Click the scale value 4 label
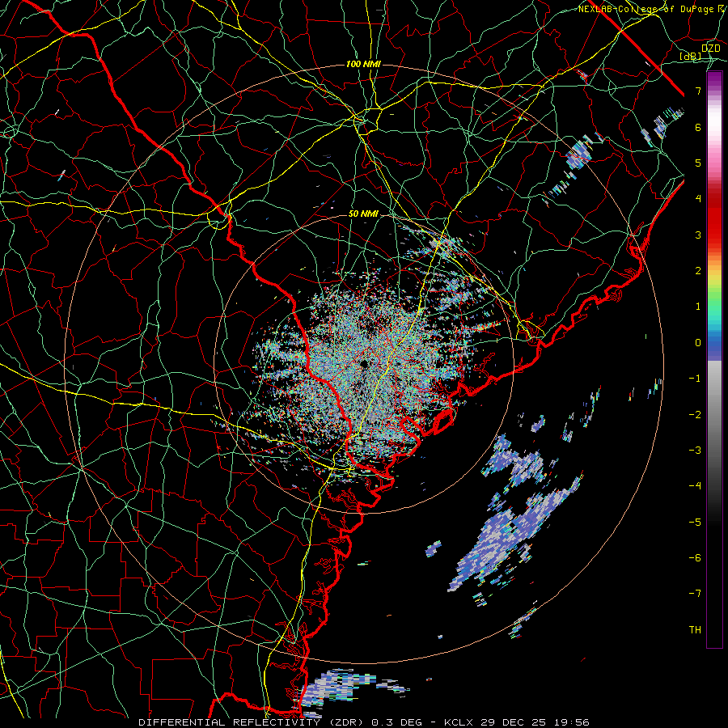This screenshot has width=728, height=728. 698,199
